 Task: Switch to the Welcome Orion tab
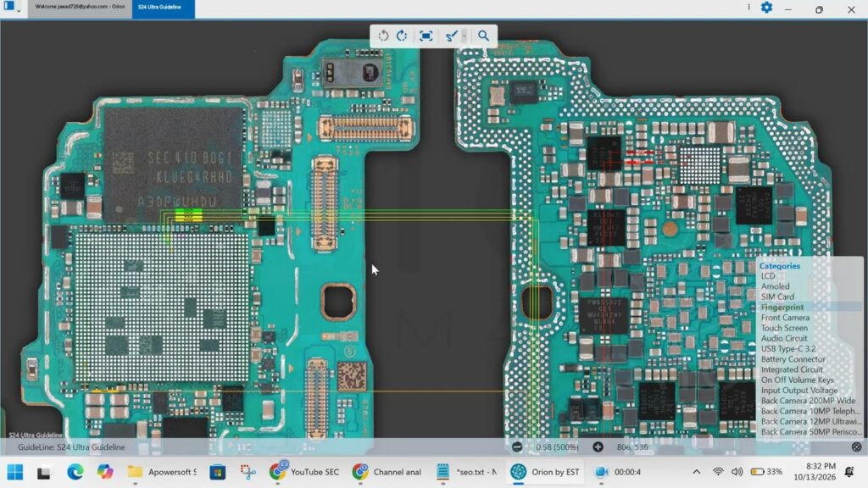[x=80, y=7]
